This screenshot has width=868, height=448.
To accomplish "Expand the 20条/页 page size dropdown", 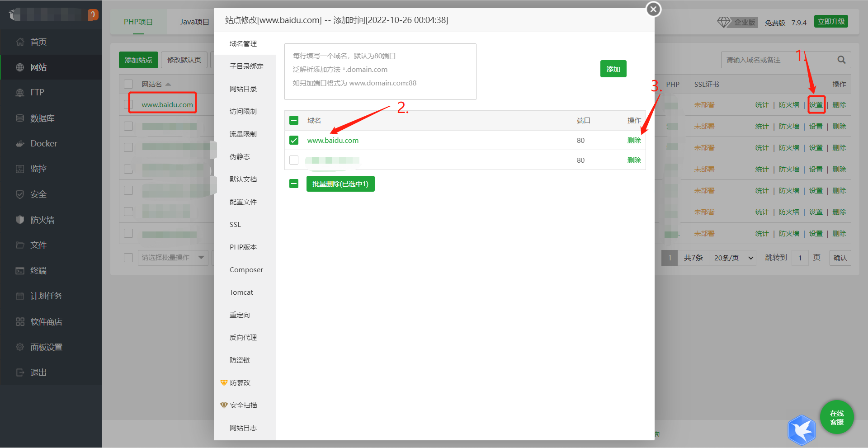I will (x=733, y=258).
